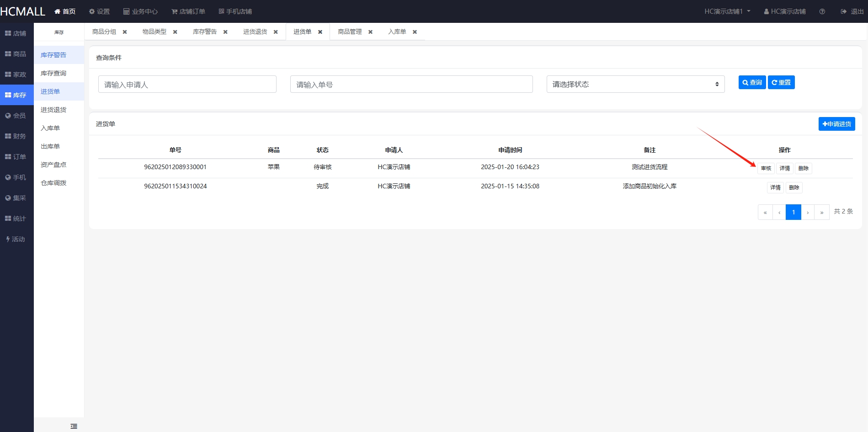Select 会员 in the left sidebar
The width and height of the screenshot is (868, 432).
coord(17,116)
